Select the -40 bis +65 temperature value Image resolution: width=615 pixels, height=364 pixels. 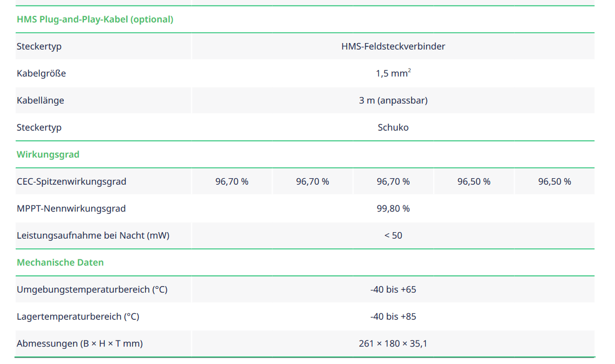(x=393, y=289)
